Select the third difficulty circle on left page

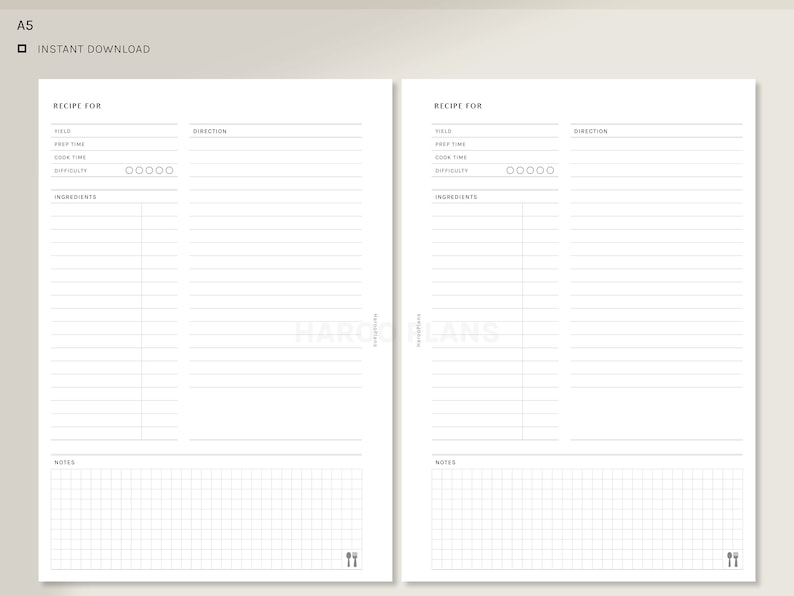[149, 171]
